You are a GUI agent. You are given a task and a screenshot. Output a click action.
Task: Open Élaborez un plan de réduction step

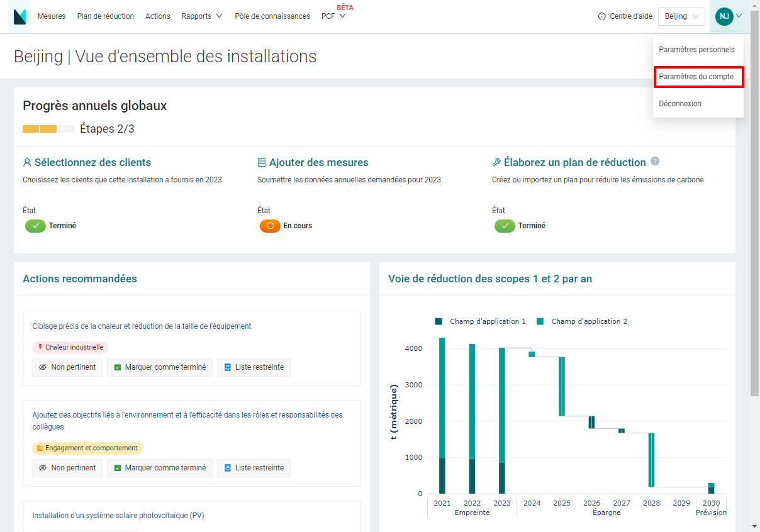click(x=575, y=162)
